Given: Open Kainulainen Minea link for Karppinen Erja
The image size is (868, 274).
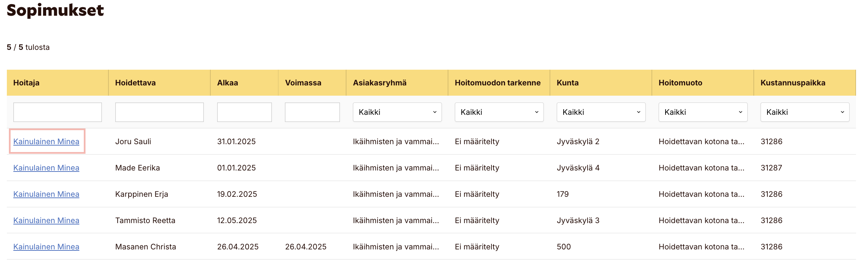Looking at the screenshot, I should (x=46, y=194).
